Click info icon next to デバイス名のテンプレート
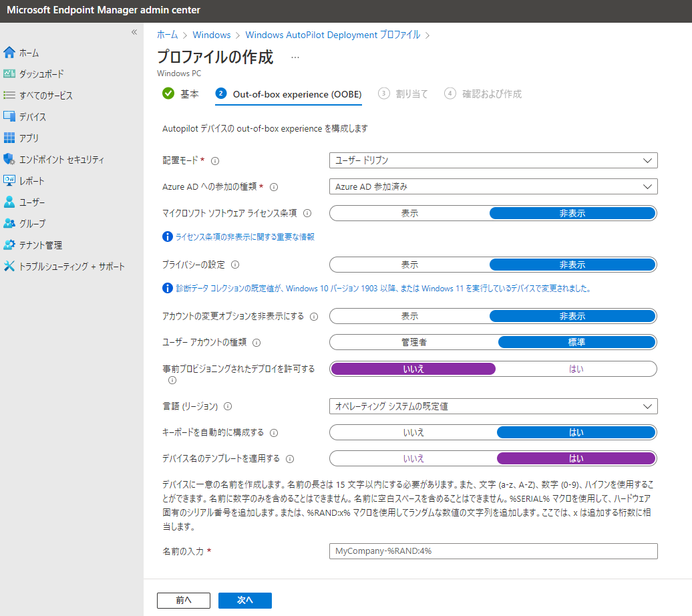 click(290, 459)
